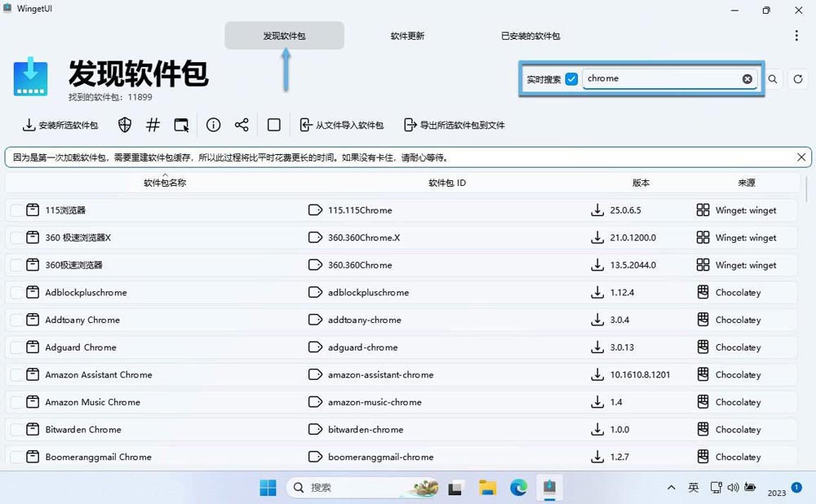Click tag icon beside bitwarden-chrome
This screenshot has height=504, width=816.
(315, 429)
